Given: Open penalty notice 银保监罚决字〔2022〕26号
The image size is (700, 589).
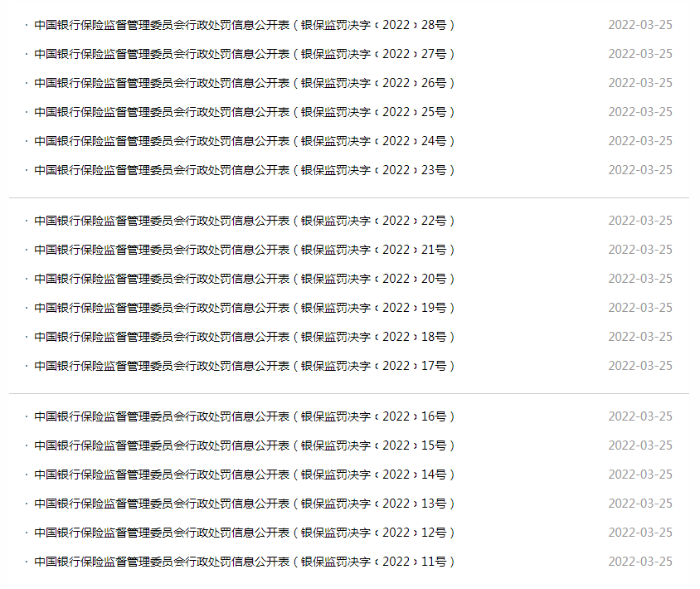Looking at the screenshot, I should [x=244, y=83].
